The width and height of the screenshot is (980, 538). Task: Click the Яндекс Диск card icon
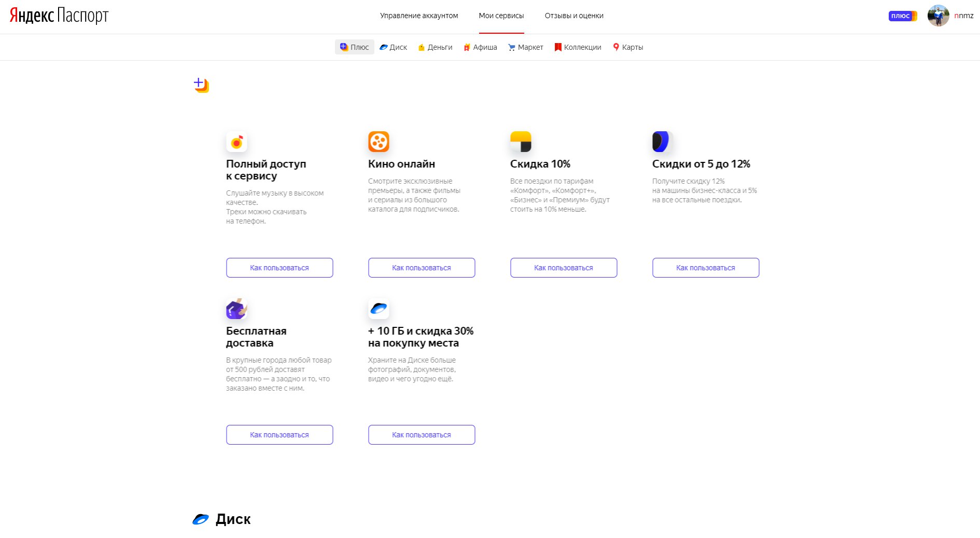379,309
